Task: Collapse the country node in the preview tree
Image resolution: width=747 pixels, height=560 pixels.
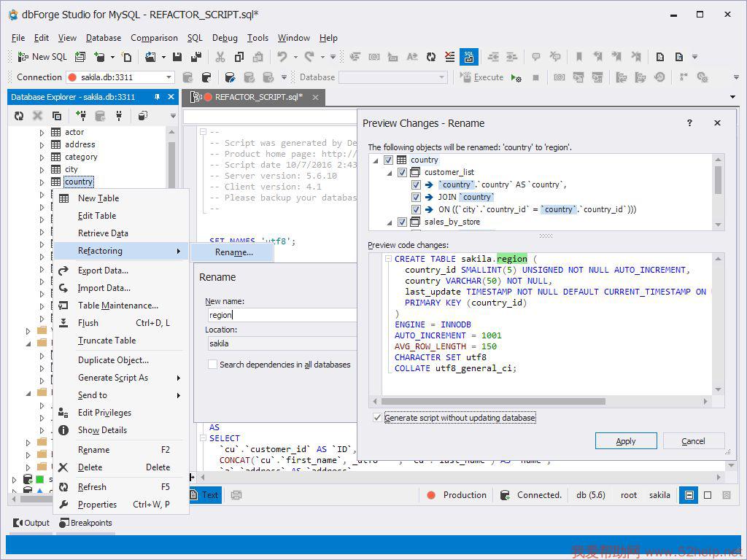Action: (376, 160)
